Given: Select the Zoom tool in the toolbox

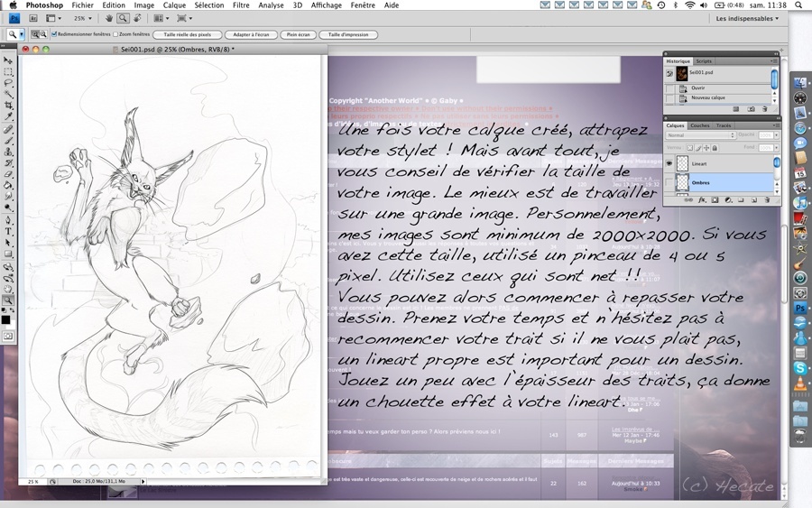Looking at the screenshot, I should 8,300.
